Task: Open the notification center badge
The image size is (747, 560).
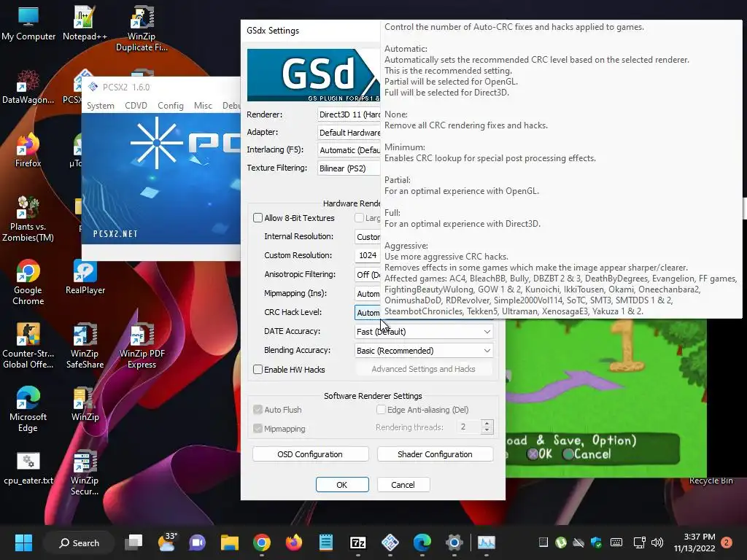Action: pyautogui.click(x=727, y=542)
